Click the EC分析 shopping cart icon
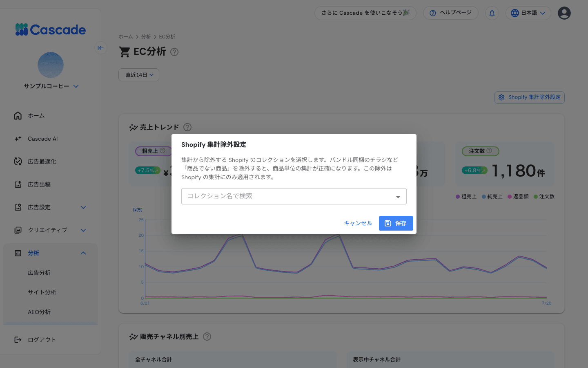The width and height of the screenshot is (588, 368). (125, 52)
